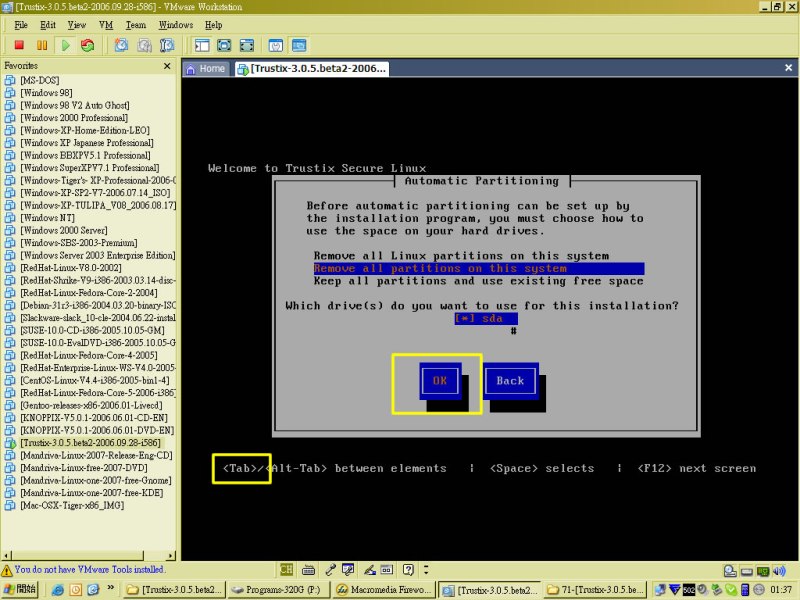Click the volume speaker icon in the status bar

tap(779, 571)
